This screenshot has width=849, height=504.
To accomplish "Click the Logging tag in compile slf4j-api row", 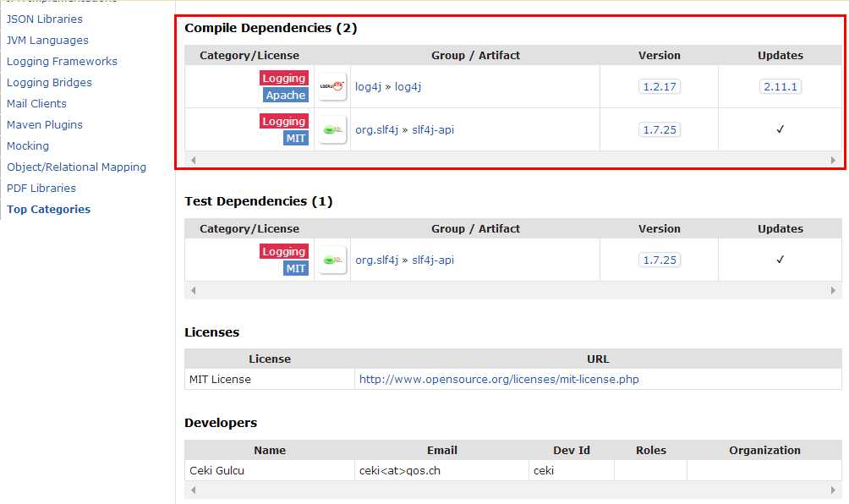I will 284,121.
